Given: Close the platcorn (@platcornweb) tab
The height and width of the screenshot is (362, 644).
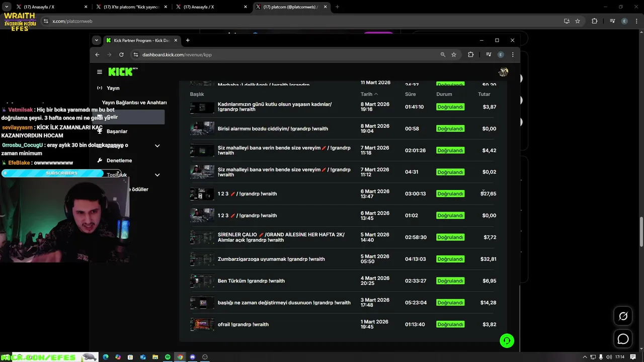Looking at the screenshot, I should [x=325, y=7].
